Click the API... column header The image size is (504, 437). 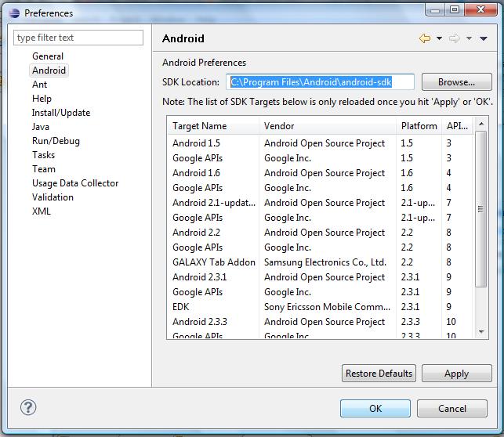coord(457,126)
